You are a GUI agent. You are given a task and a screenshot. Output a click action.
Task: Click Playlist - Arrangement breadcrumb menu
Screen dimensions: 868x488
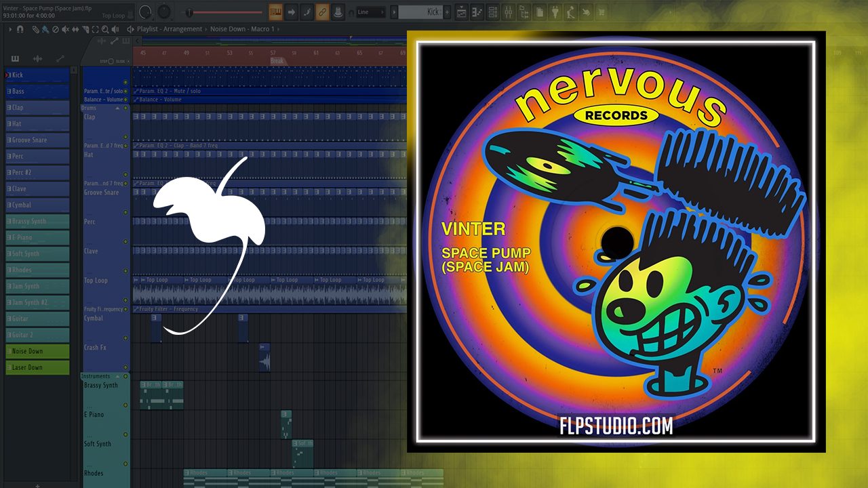170,29
